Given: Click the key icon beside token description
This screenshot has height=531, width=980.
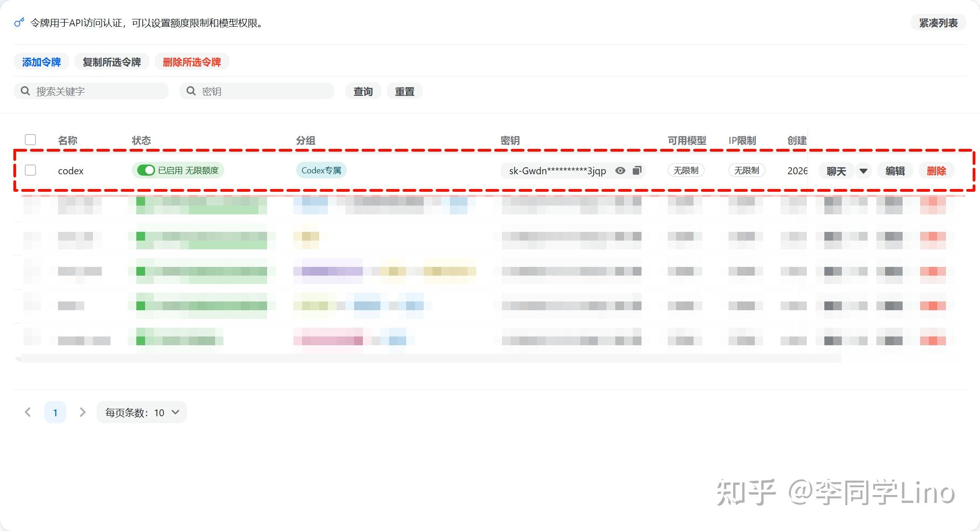Looking at the screenshot, I should pos(19,22).
